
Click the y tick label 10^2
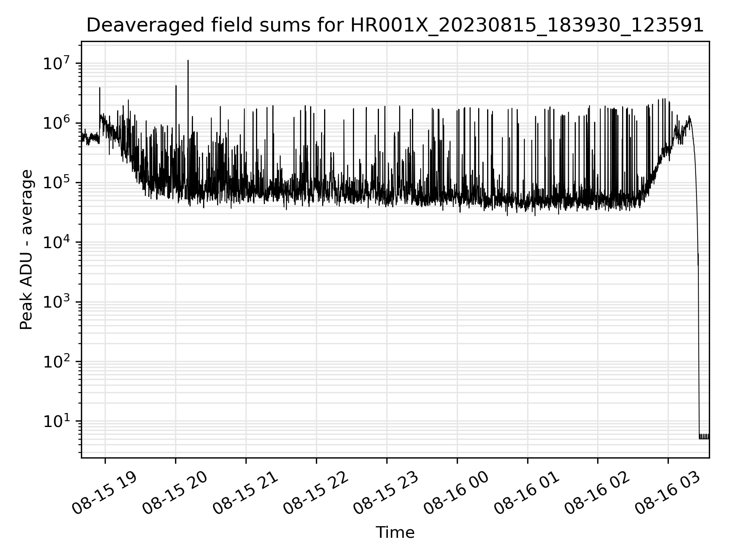(x=56, y=361)
